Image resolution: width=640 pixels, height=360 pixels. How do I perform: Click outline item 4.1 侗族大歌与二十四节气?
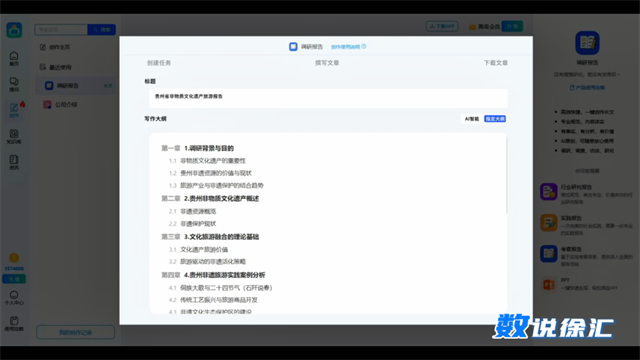[220, 288]
